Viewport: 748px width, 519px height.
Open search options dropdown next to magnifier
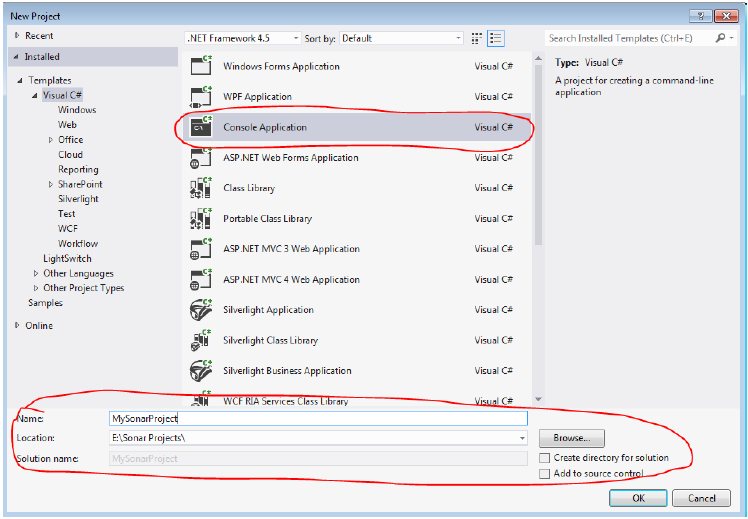732,38
